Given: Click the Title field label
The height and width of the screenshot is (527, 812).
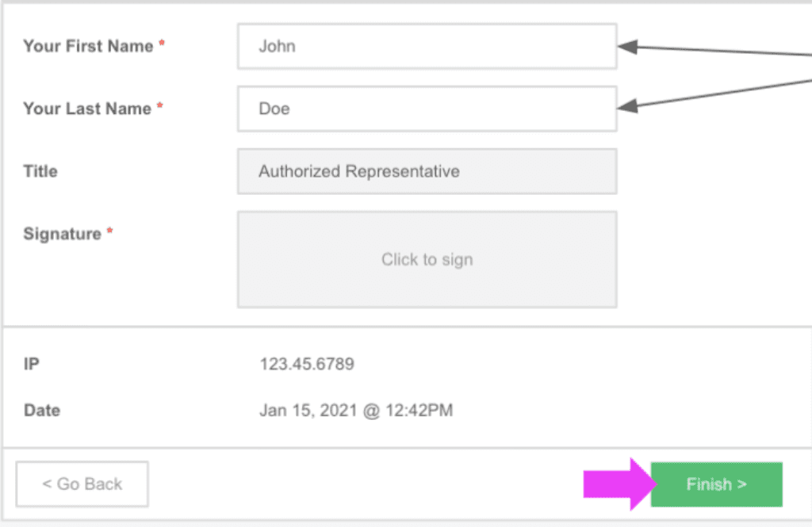Looking at the screenshot, I should [40, 171].
